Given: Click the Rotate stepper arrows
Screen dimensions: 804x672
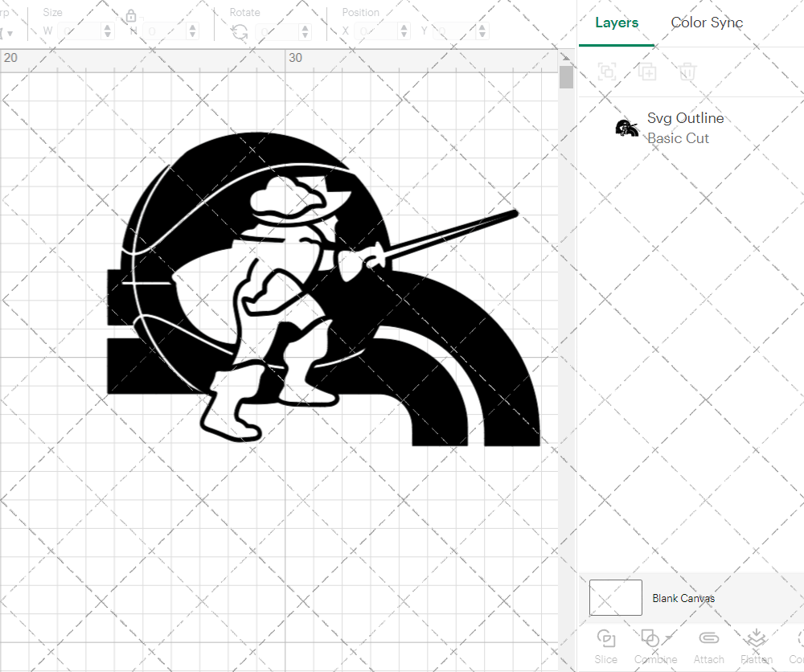Looking at the screenshot, I should pos(305,32).
